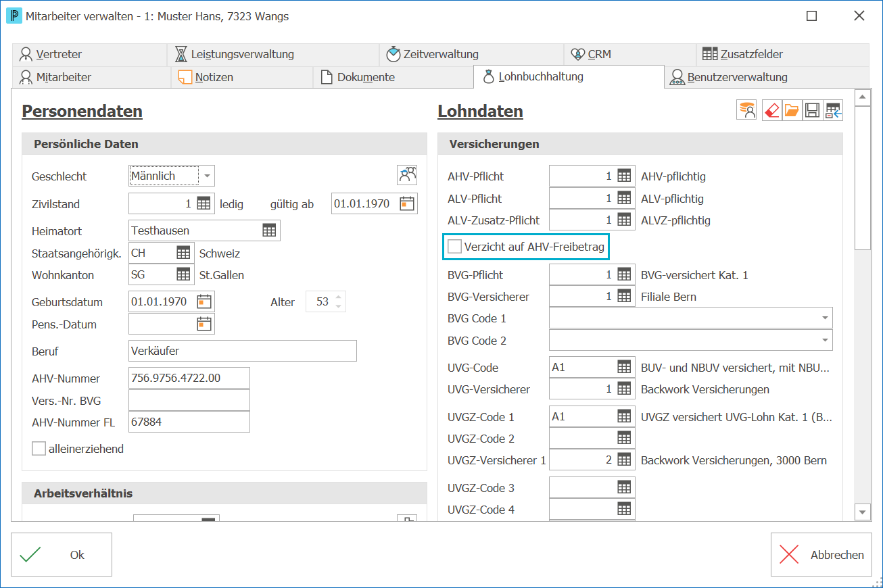Open Staatsangehörigkeit lookup grid icon

point(183,253)
